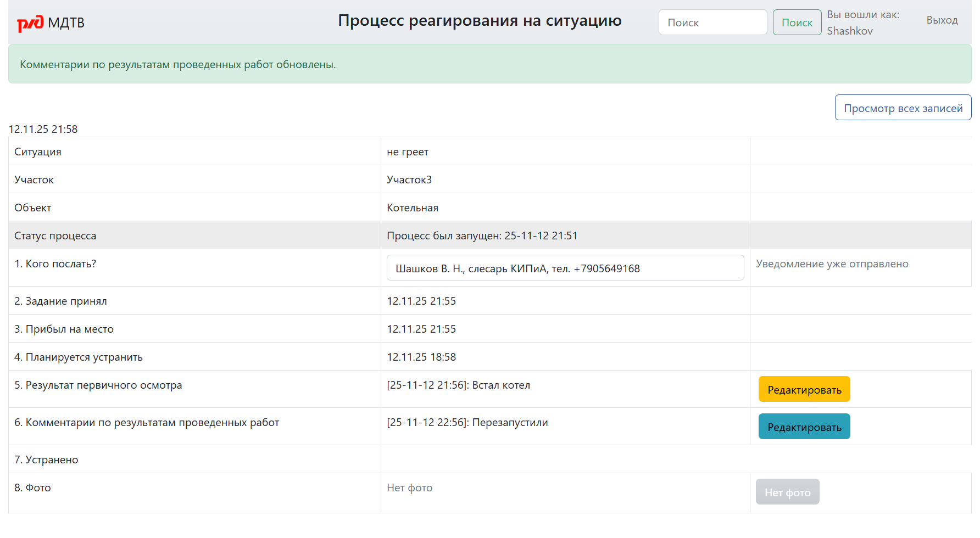980x538 pixels.
Task: Click the Котельная object cell
Action: 413,207
